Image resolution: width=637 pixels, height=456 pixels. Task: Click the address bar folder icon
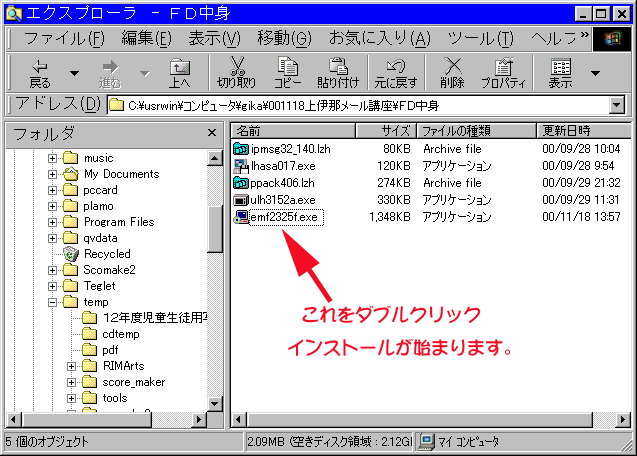117,106
